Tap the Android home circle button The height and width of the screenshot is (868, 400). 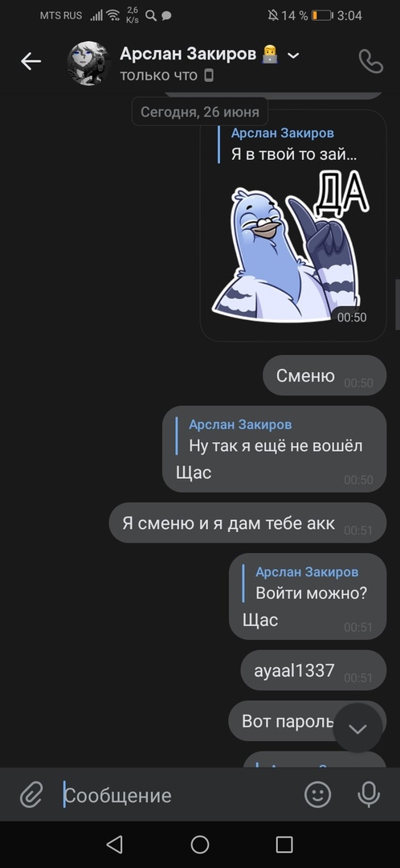[x=200, y=844]
